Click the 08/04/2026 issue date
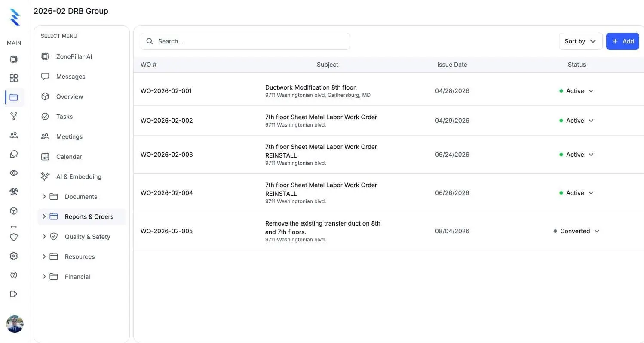 pyautogui.click(x=452, y=231)
